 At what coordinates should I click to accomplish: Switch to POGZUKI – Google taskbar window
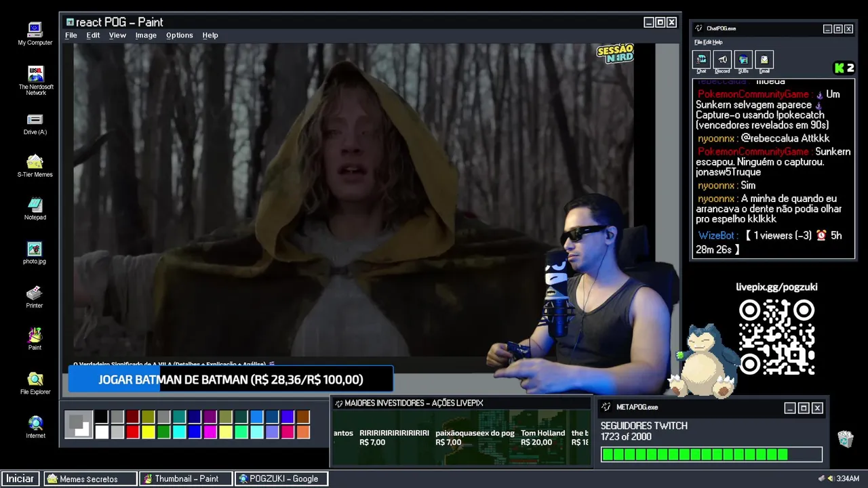[281, 479]
